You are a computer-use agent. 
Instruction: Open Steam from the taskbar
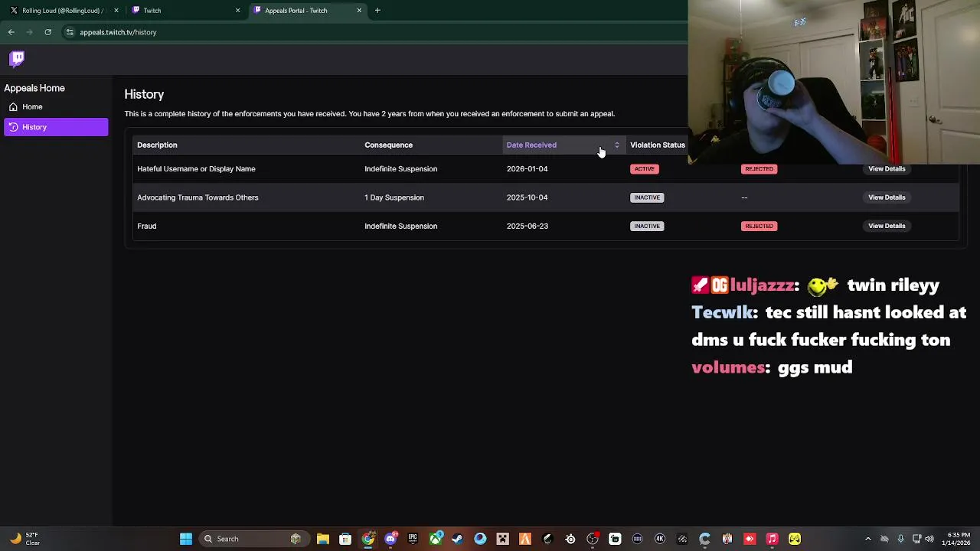pos(458,539)
